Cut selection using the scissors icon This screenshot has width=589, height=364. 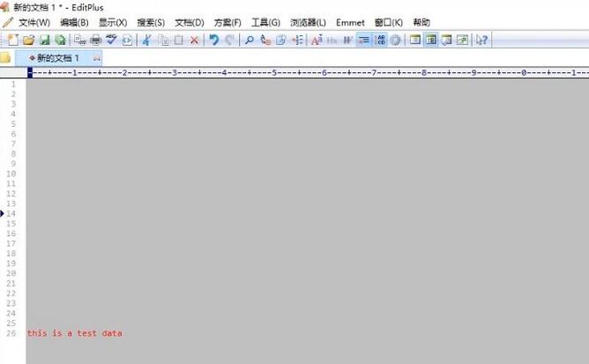pyautogui.click(x=147, y=40)
